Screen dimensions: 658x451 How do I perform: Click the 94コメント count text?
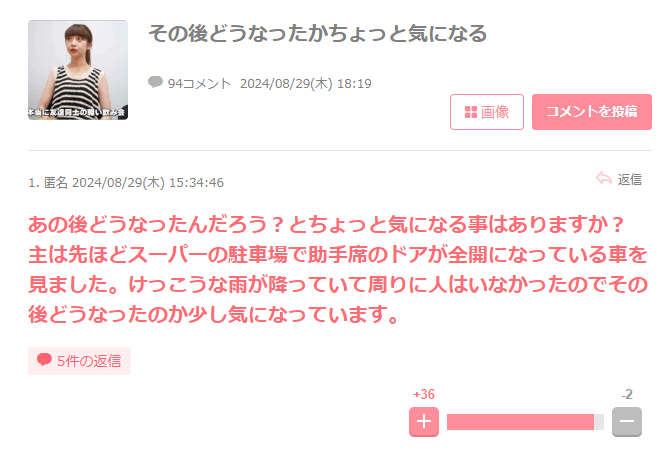(199, 83)
